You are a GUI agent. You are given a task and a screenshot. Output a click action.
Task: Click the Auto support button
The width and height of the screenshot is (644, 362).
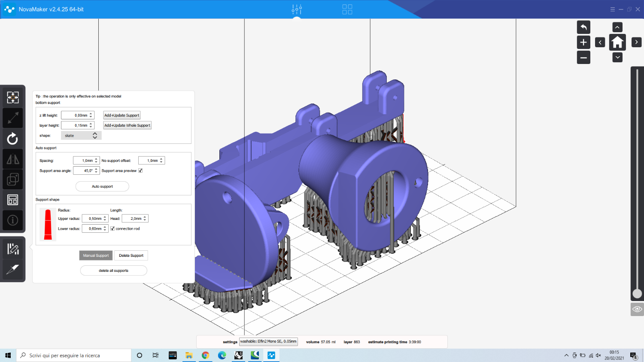point(102,186)
